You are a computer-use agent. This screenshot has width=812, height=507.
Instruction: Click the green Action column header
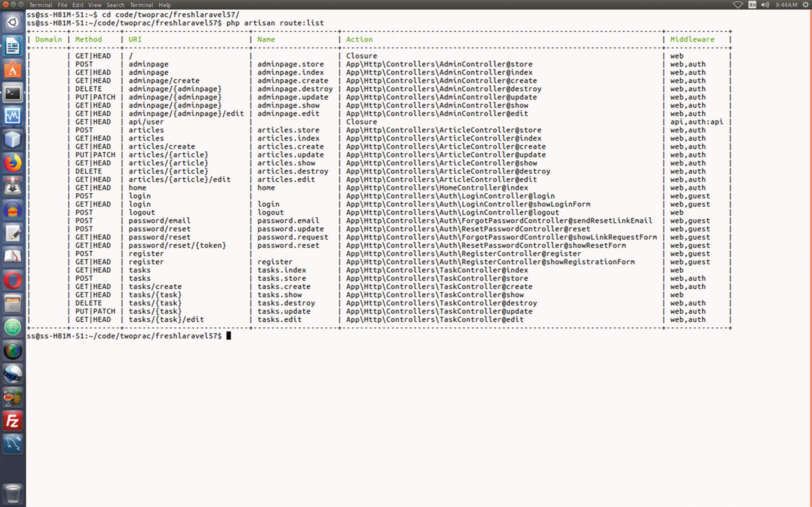pyautogui.click(x=359, y=40)
